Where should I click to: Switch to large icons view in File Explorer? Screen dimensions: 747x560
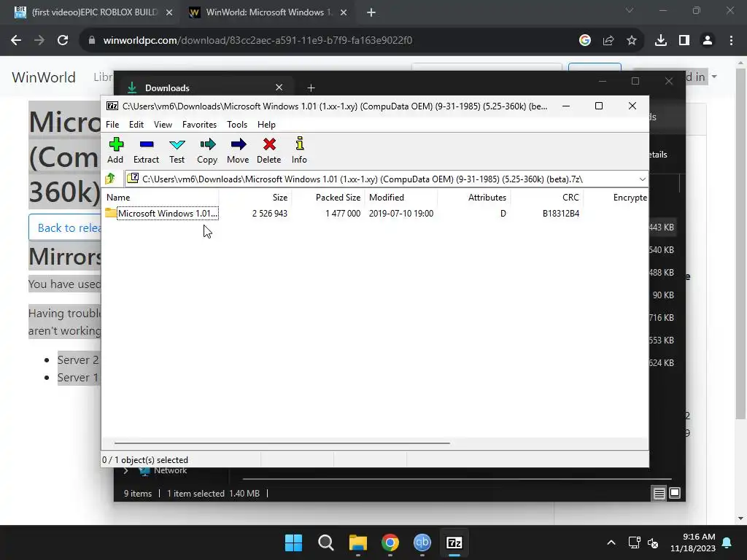click(675, 493)
